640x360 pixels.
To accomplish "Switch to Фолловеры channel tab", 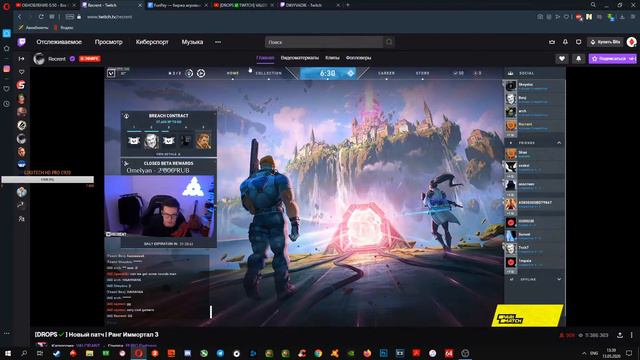I will click(x=358, y=58).
